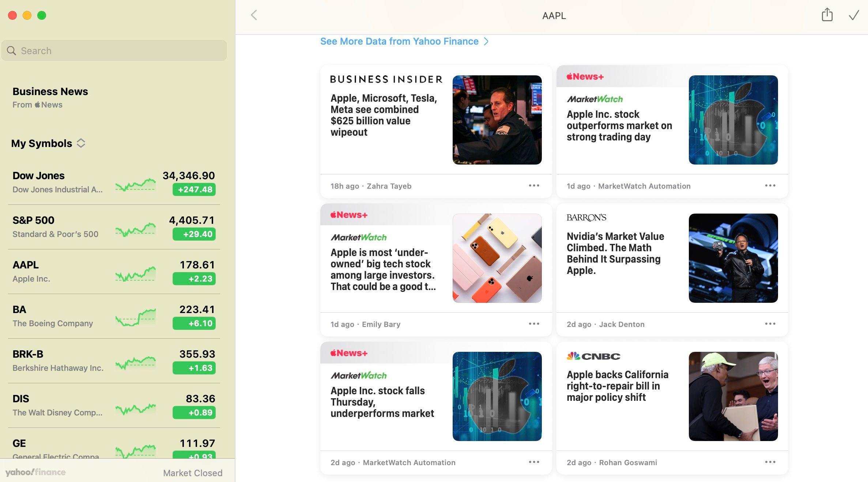Open more options on the CNBC right-to-repair article
Viewport: 868px width, 482px height.
(770, 462)
